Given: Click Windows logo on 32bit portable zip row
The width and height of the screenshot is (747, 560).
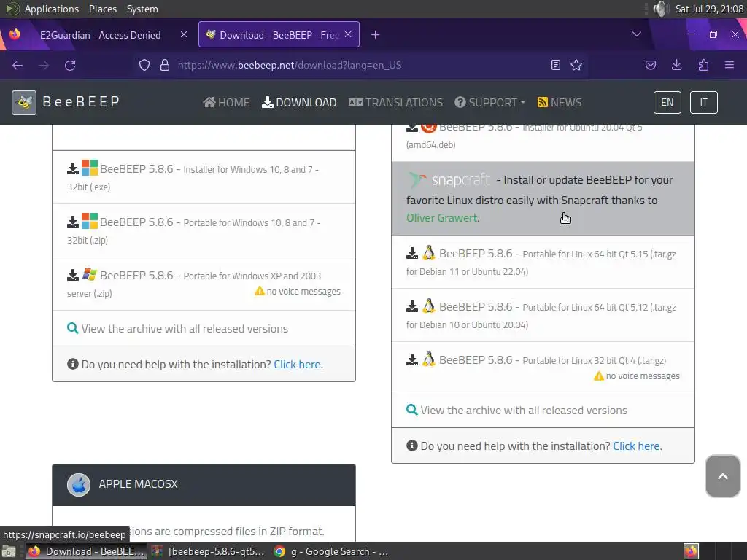Looking at the screenshot, I should coord(90,221).
